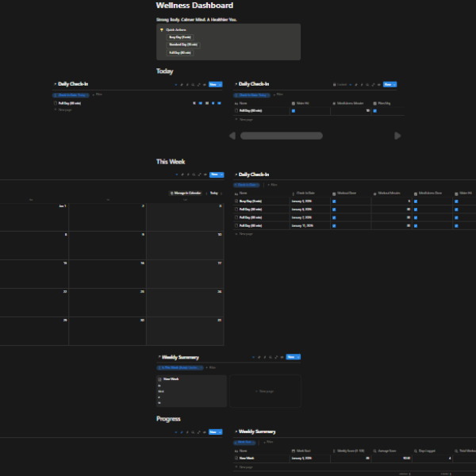Open dropdown arrow beside Weekly Summary New button
476x476 pixels.
pyautogui.click(x=299, y=357)
